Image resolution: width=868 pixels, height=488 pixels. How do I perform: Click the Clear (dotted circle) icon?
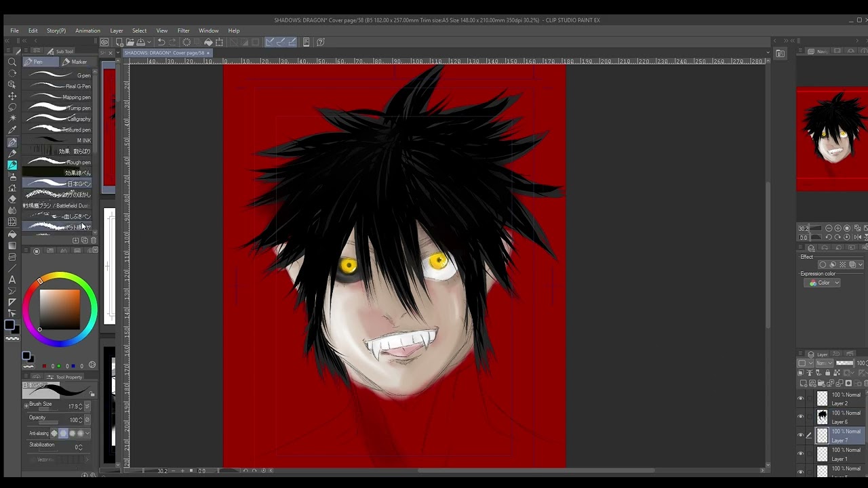point(186,42)
